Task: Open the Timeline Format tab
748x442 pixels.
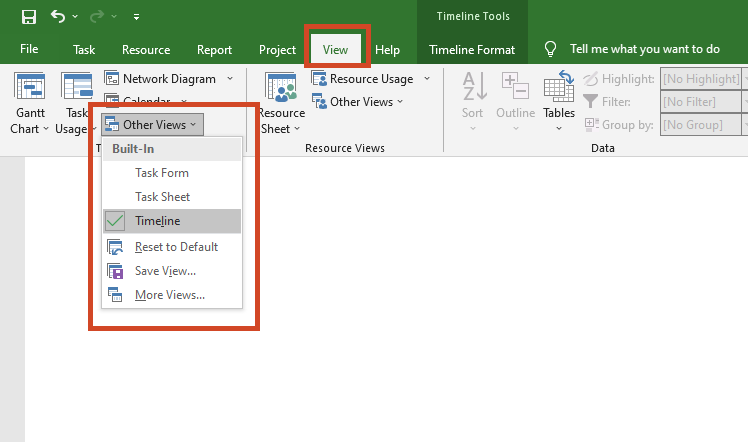Action: pyautogui.click(x=472, y=49)
